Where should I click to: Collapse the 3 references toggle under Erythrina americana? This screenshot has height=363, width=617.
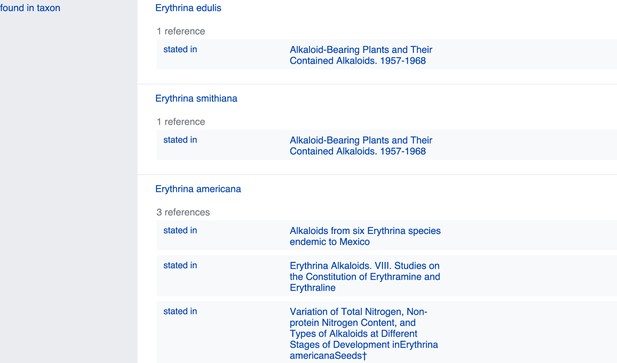pyautogui.click(x=183, y=212)
